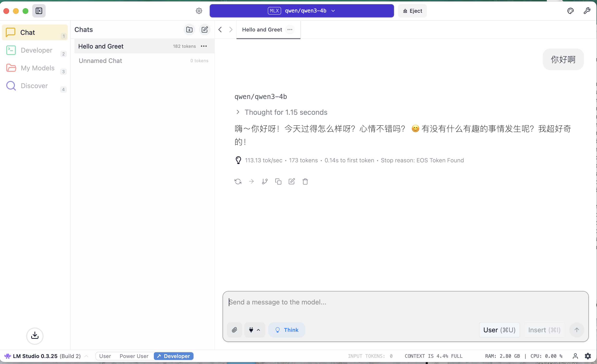Screen dimensions: 597x364
Task: Continue the assistant message arrow
Action: click(251, 182)
